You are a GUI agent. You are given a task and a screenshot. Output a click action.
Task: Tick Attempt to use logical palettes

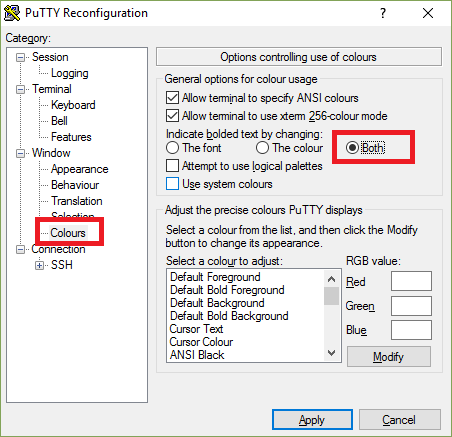[x=172, y=166]
